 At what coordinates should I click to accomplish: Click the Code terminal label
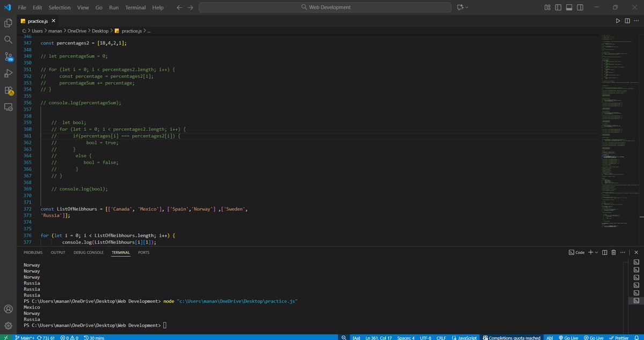pyautogui.click(x=577, y=252)
